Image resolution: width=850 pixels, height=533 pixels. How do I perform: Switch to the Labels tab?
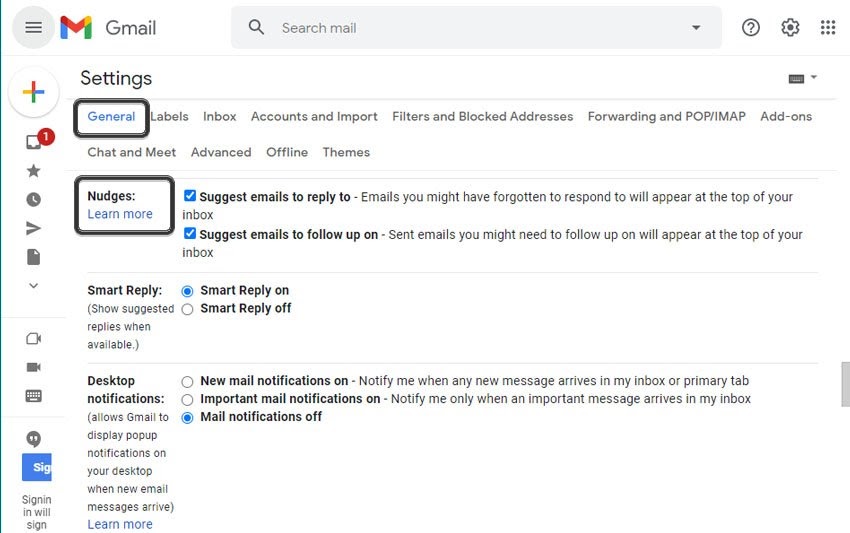(x=169, y=117)
